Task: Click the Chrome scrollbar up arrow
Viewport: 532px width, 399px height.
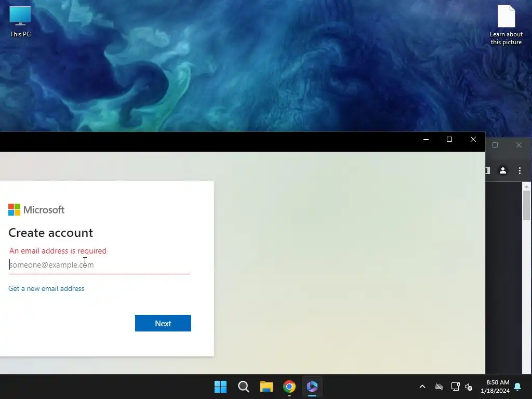Action: point(526,187)
